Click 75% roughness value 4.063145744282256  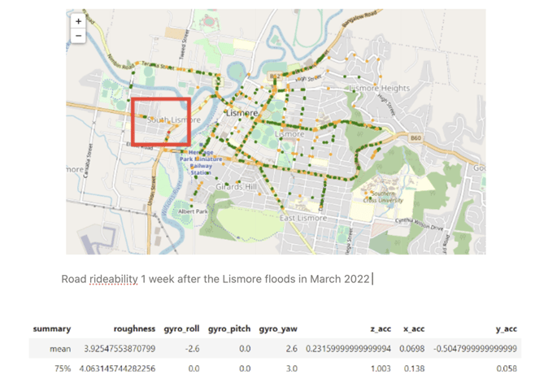[117, 368]
